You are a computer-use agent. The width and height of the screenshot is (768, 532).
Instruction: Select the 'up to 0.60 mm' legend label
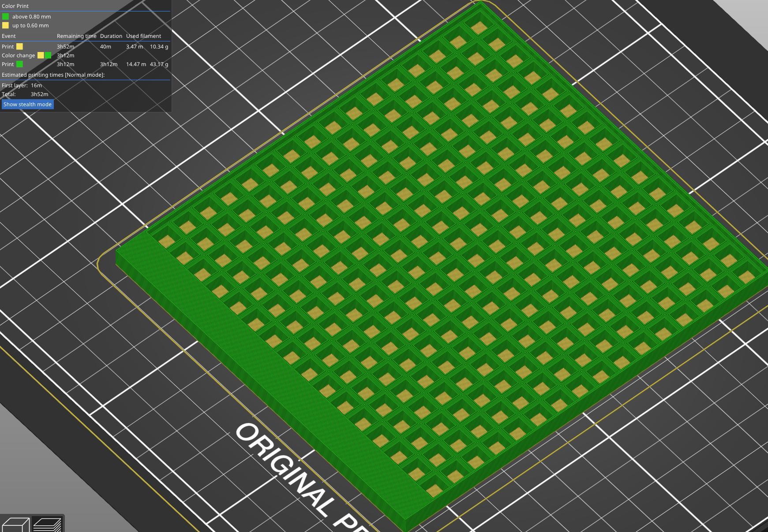click(x=30, y=25)
